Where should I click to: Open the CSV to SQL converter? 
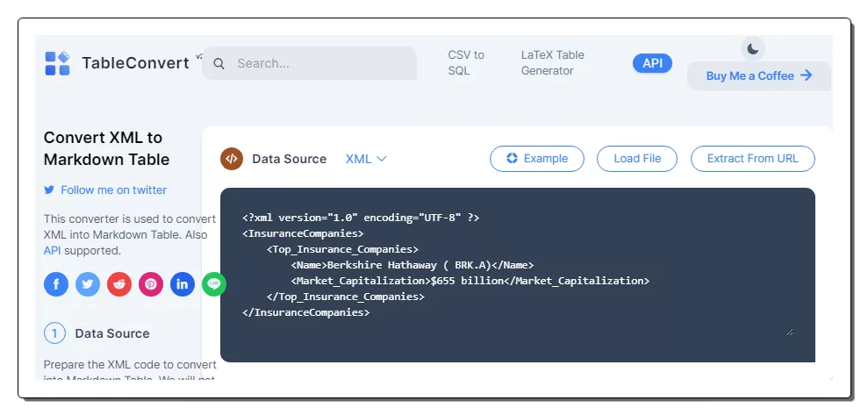(466, 62)
